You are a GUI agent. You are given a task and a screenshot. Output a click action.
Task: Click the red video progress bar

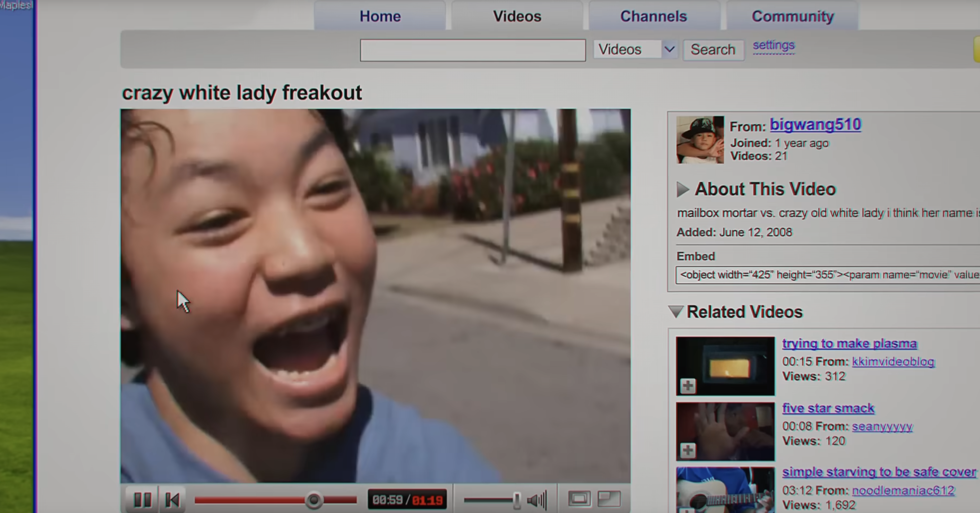point(276,500)
